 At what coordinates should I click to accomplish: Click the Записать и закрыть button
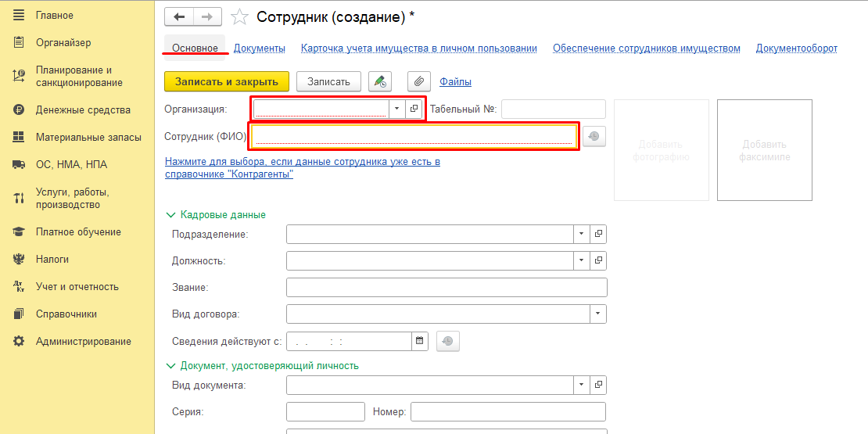click(x=227, y=81)
